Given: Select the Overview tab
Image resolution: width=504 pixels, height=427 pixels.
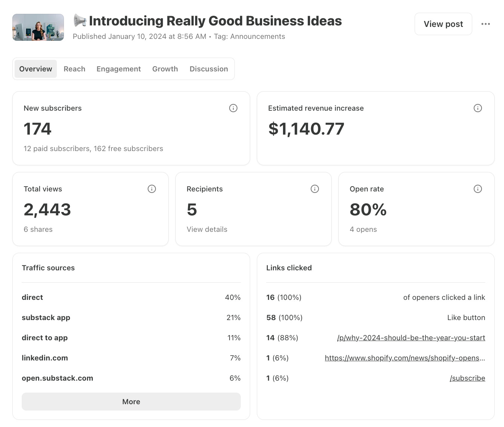Looking at the screenshot, I should [36, 69].
